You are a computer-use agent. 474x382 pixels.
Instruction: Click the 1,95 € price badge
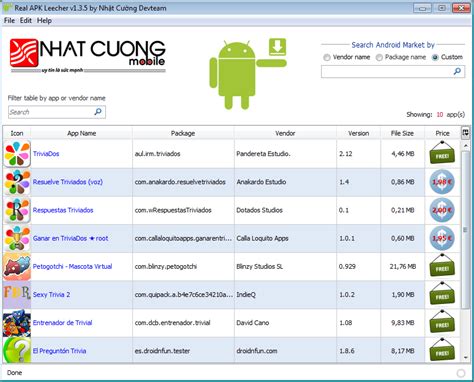pos(442,238)
